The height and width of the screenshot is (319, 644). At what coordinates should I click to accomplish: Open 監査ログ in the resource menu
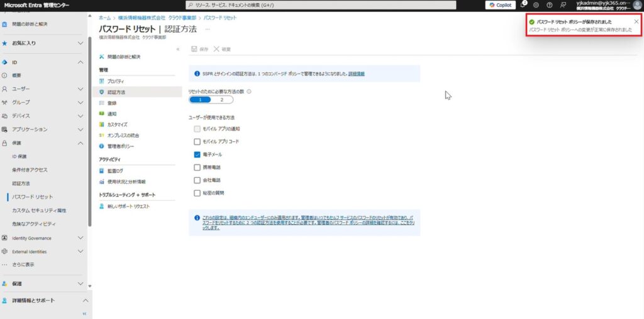(x=116, y=171)
